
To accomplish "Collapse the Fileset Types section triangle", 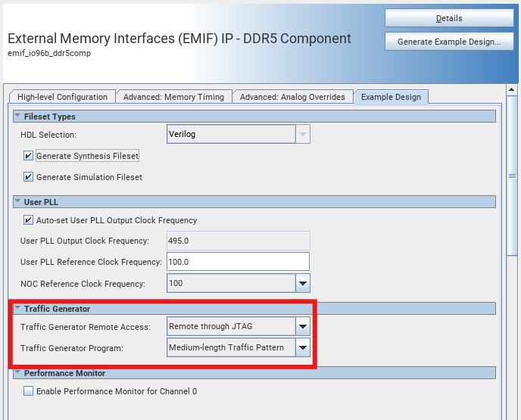I will pyautogui.click(x=17, y=117).
